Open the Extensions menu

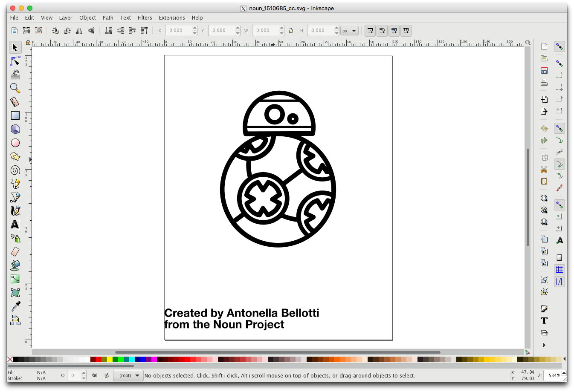172,17
